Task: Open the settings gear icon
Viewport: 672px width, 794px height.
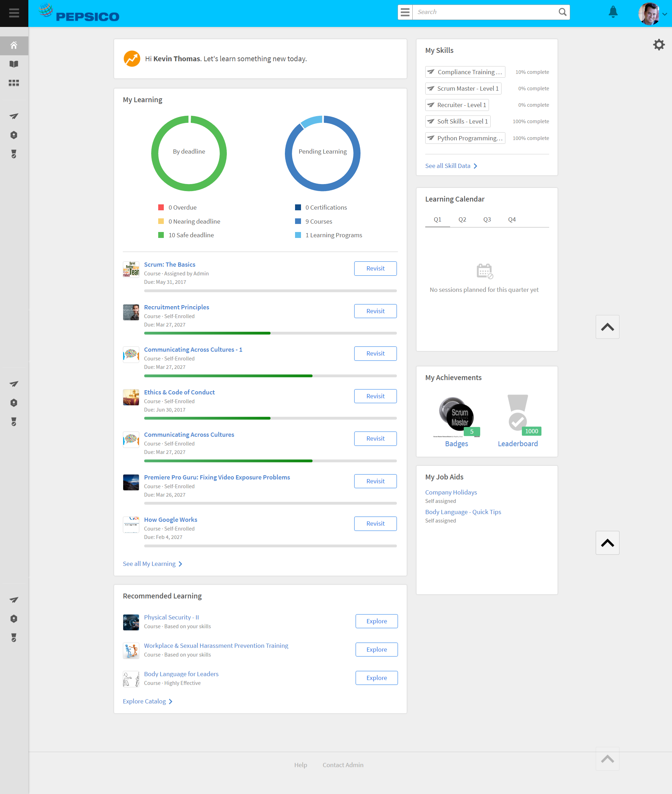Action: coord(659,44)
